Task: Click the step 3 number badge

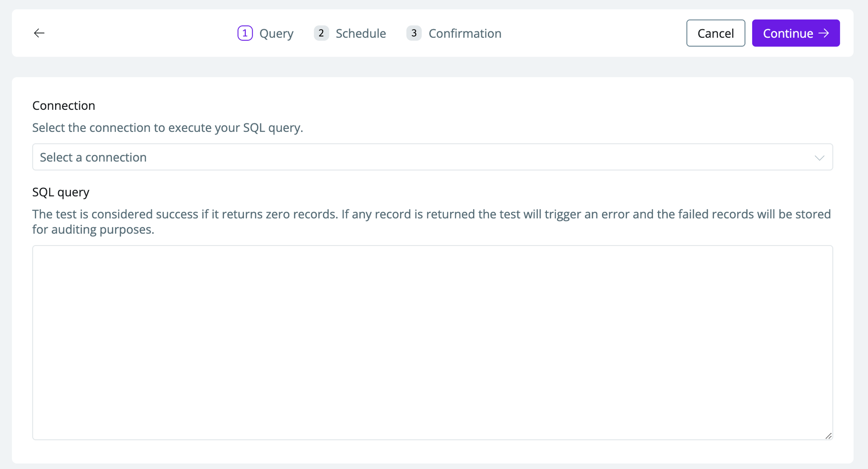Action: [414, 33]
